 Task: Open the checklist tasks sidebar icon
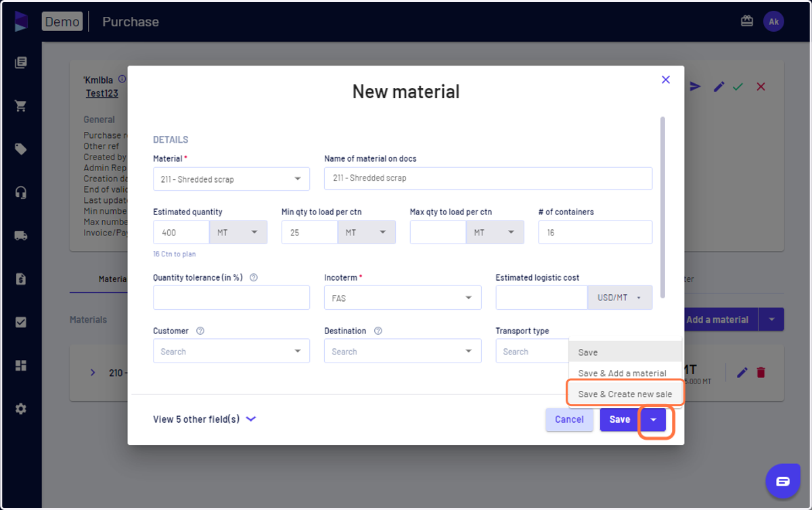[21, 323]
